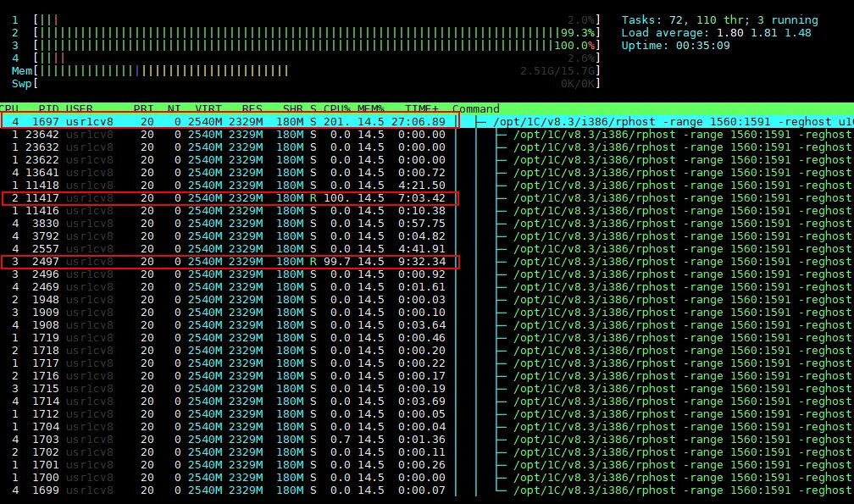
Task: Select the process row with PID 1701
Action: (427, 464)
